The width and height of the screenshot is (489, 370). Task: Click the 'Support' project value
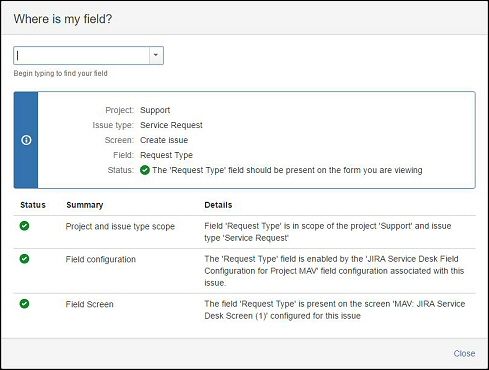(x=155, y=110)
